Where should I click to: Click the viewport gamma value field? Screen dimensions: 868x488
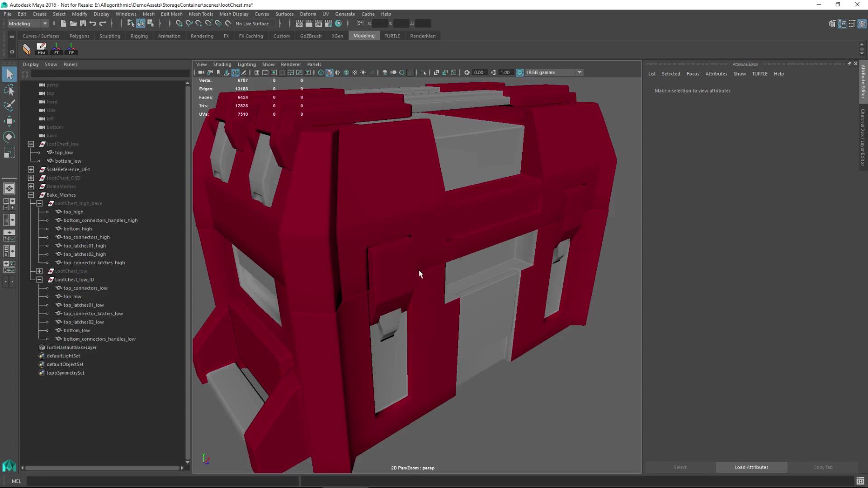click(x=505, y=72)
